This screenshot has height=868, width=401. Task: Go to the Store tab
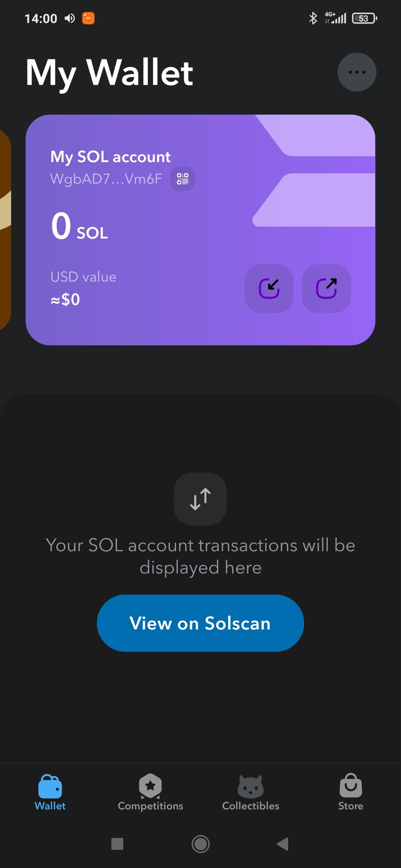click(x=351, y=792)
